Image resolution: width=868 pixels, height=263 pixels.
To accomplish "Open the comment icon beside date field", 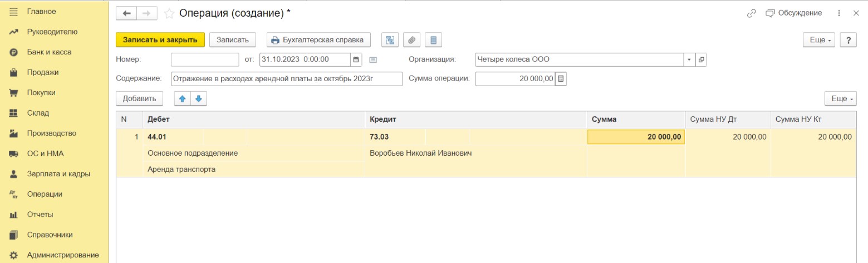I will click(373, 59).
